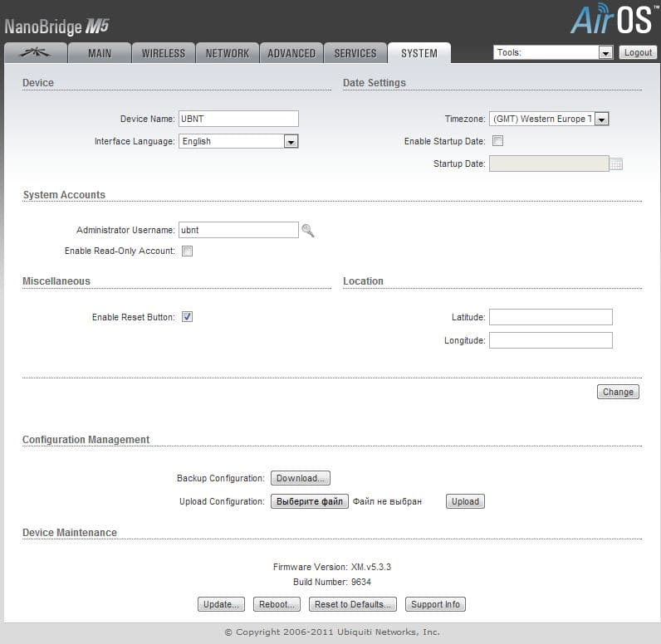Open the Ubiquiti logo tab
The height and width of the screenshot is (644, 661).
[36, 53]
